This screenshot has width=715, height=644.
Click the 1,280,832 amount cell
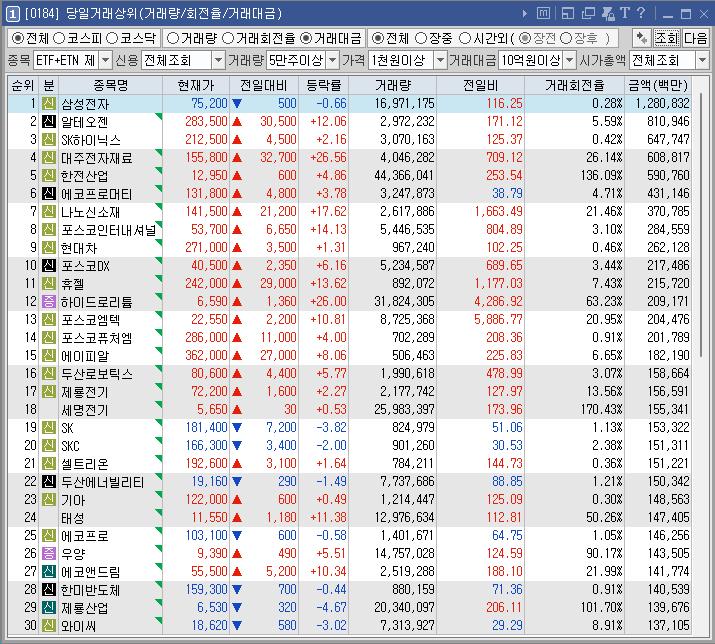[x=663, y=104]
